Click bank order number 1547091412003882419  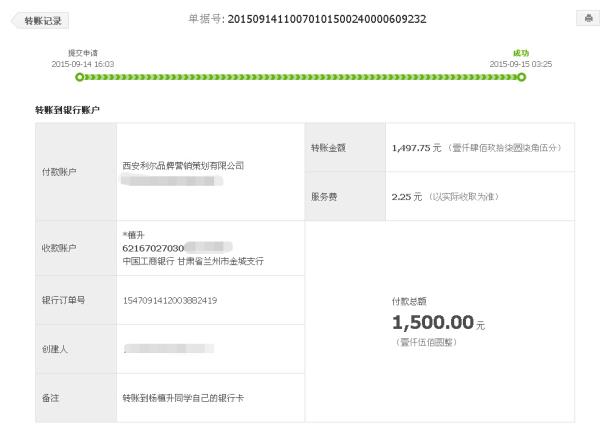coord(170,301)
